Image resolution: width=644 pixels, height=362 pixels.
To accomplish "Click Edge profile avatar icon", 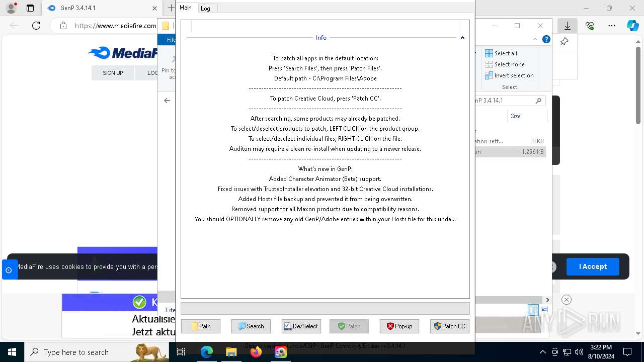I will [11, 8].
